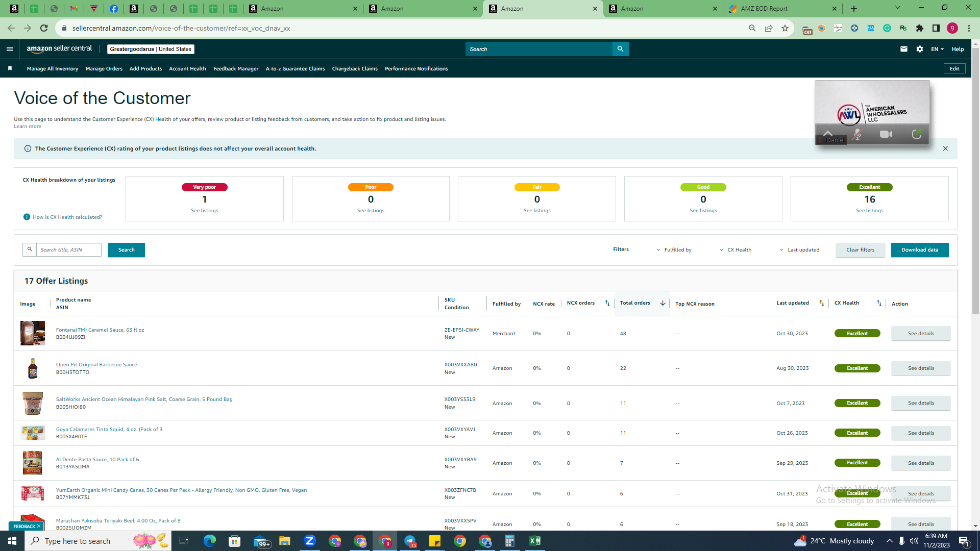Sort by Total orders down arrow

coord(663,303)
